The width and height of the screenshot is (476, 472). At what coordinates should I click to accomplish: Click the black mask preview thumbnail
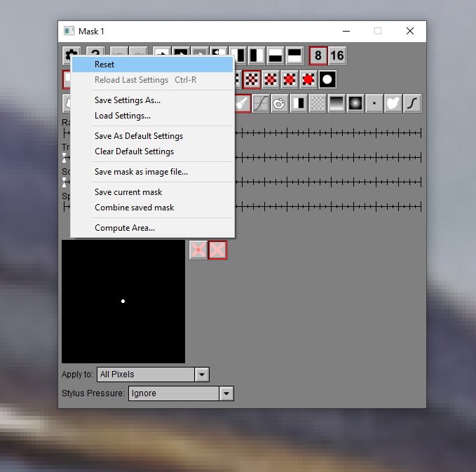tap(123, 302)
